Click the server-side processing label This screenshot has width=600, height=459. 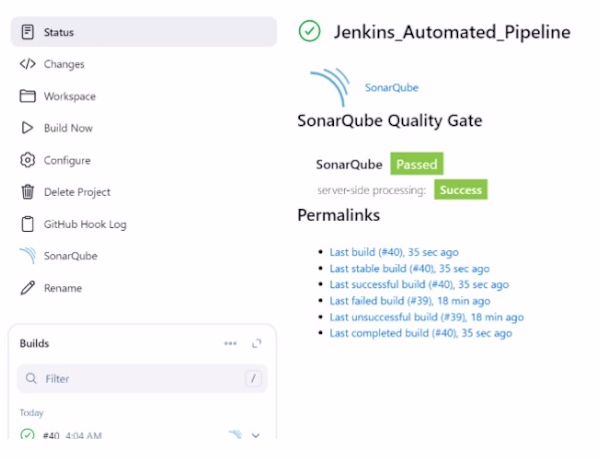click(x=371, y=190)
